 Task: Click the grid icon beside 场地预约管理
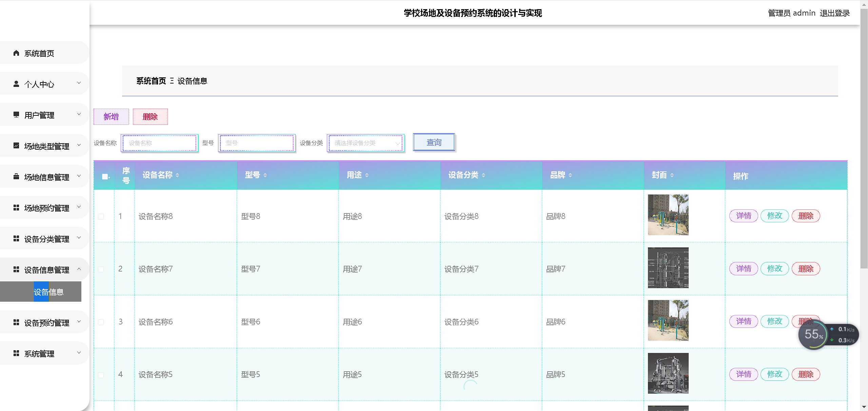pos(16,207)
